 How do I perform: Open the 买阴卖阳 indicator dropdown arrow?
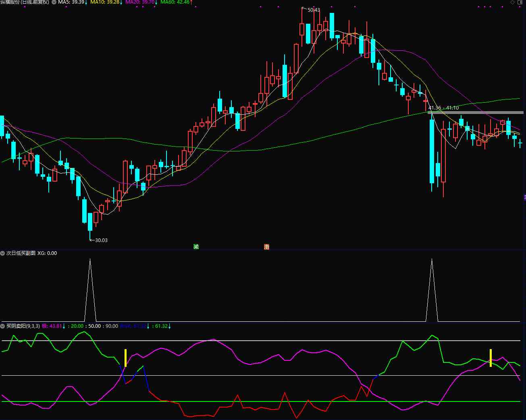click(2, 326)
